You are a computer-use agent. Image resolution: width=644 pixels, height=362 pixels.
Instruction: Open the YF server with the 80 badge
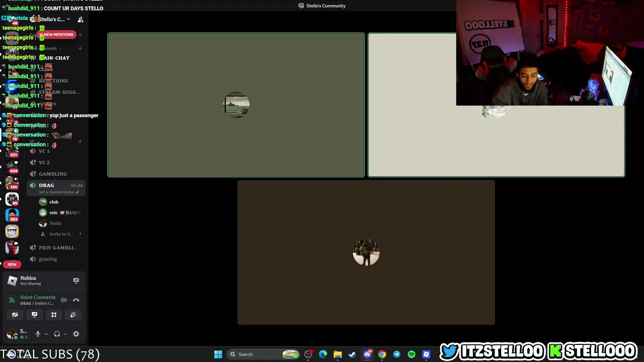(12, 199)
